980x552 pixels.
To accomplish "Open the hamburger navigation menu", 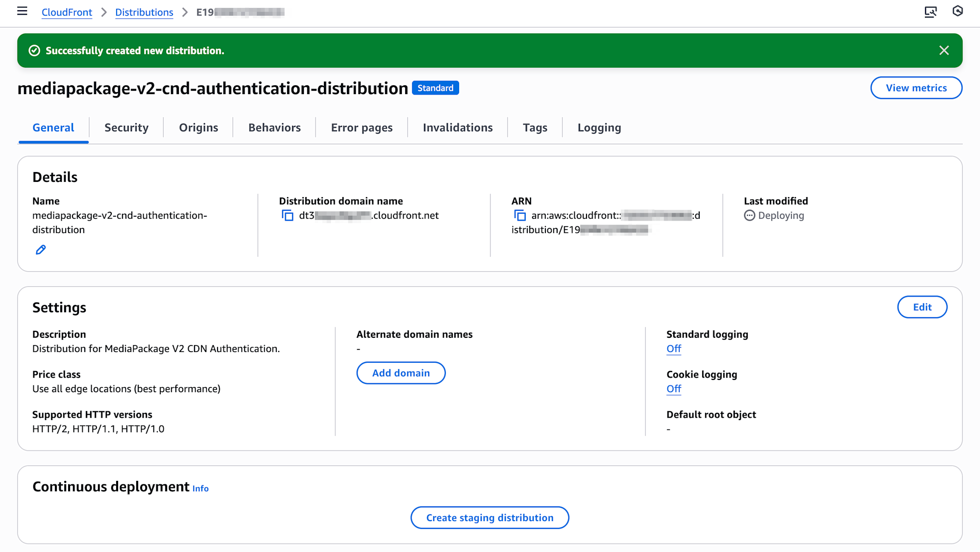I will (22, 11).
